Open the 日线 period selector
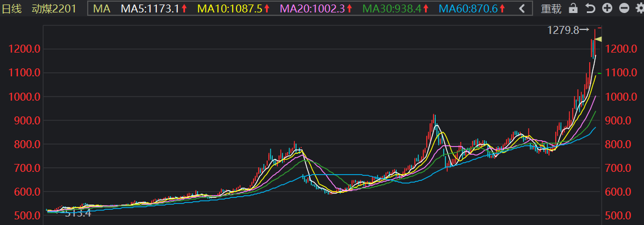This screenshot has width=644, height=225. pos(11,8)
